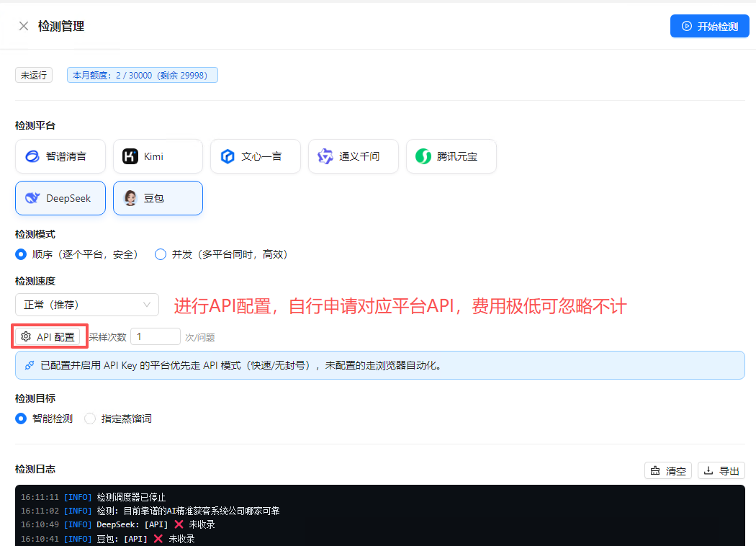Click the link icon in API info banner

30,365
